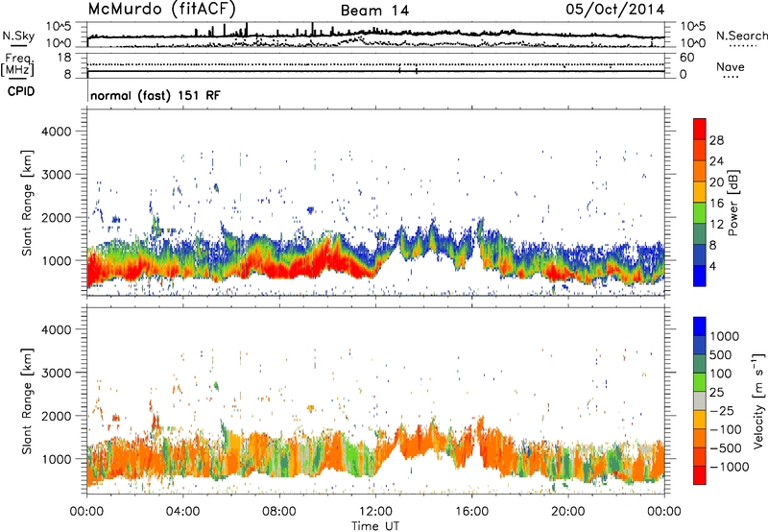Click the Velocity [m s-1] colorbar label

pos(758,400)
